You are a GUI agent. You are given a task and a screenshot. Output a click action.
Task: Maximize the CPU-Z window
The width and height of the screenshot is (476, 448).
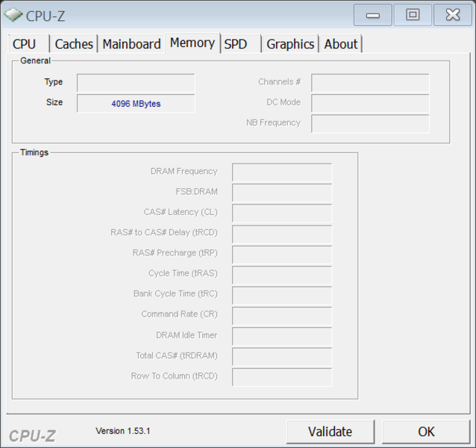[413, 15]
